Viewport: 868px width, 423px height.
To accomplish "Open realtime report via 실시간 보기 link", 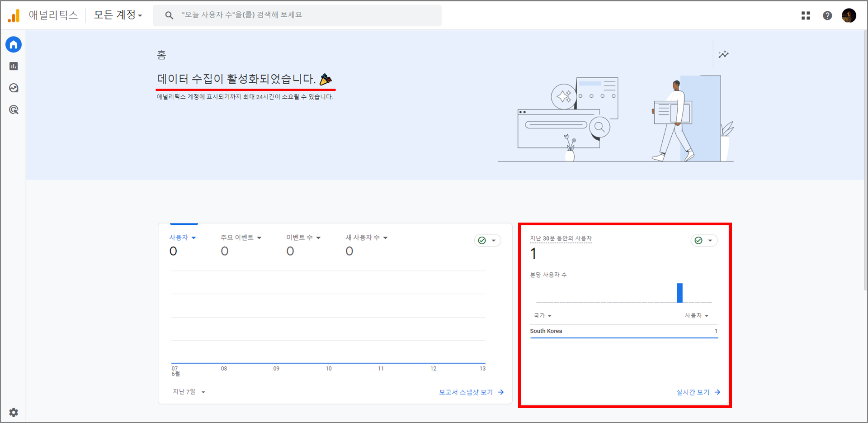I will tap(694, 392).
